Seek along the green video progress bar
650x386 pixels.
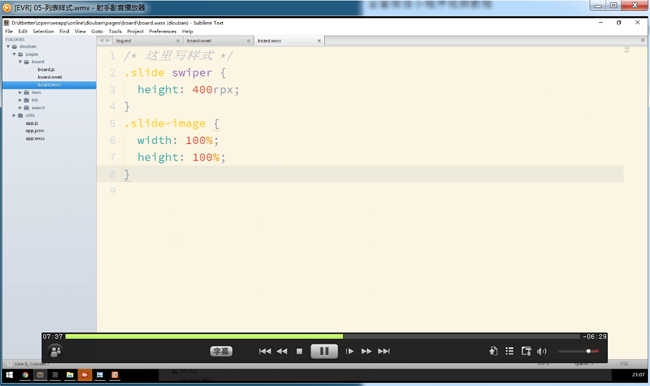pos(323,336)
